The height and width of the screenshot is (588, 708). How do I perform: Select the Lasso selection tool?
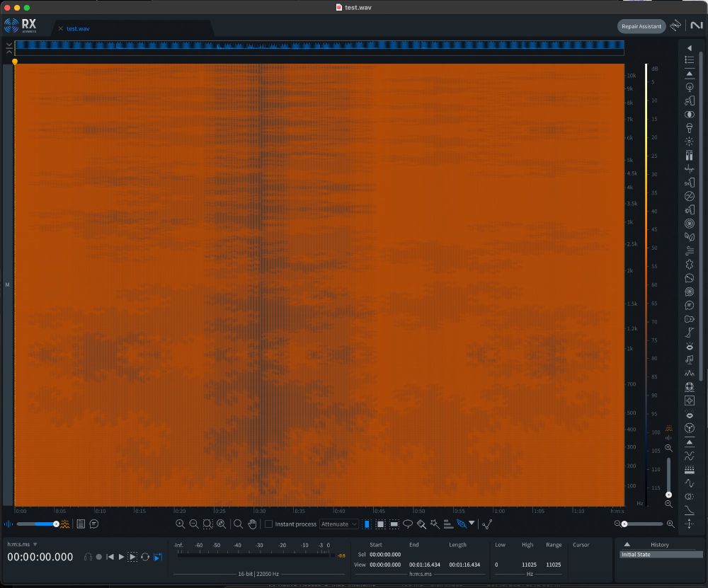[408, 524]
